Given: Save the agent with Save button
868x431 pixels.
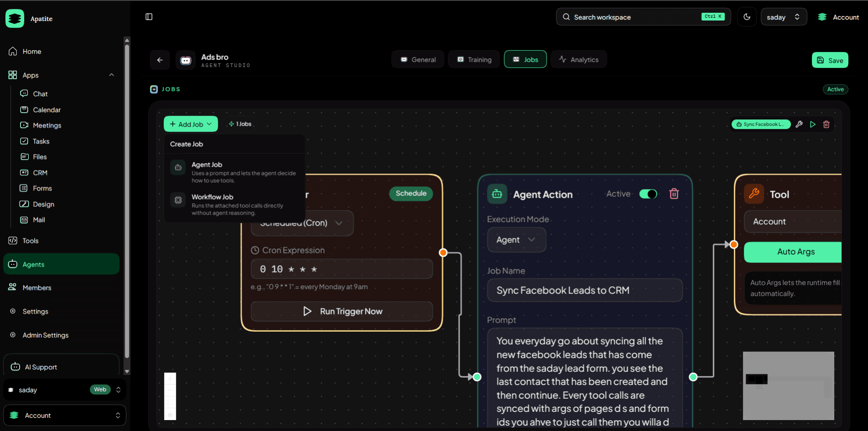Looking at the screenshot, I should pos(830,60).
